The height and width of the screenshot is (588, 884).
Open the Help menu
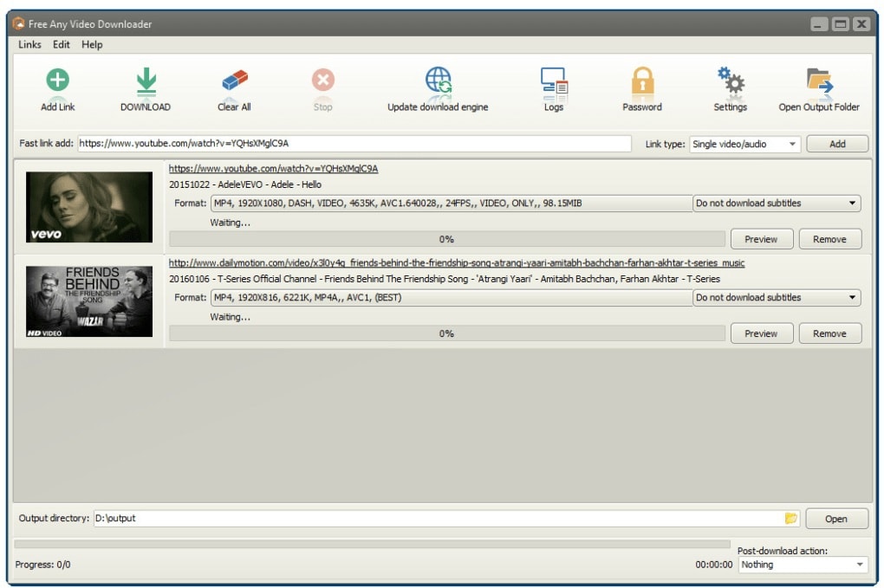tap(92, 44)
